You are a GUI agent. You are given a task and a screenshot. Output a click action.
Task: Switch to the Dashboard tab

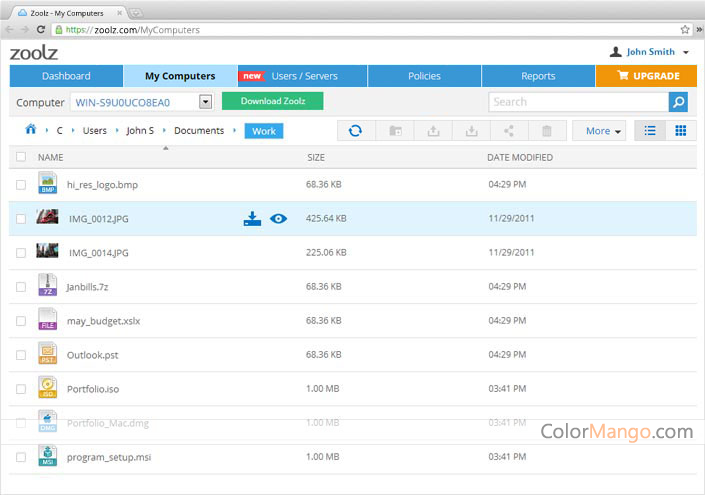[66, 76]
